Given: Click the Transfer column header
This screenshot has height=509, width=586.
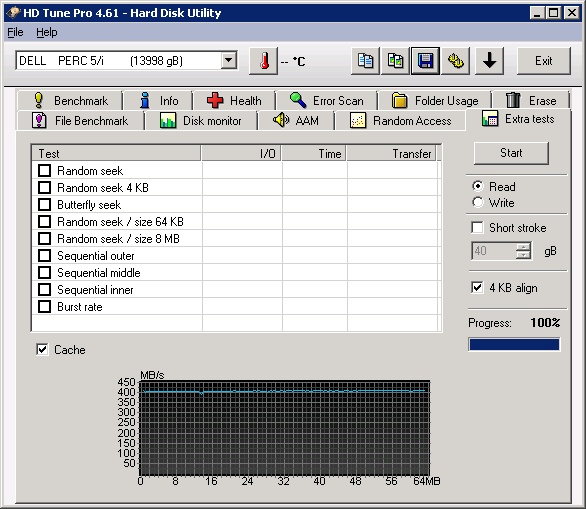Looking at the screenshot, I should tap(392, 154).
